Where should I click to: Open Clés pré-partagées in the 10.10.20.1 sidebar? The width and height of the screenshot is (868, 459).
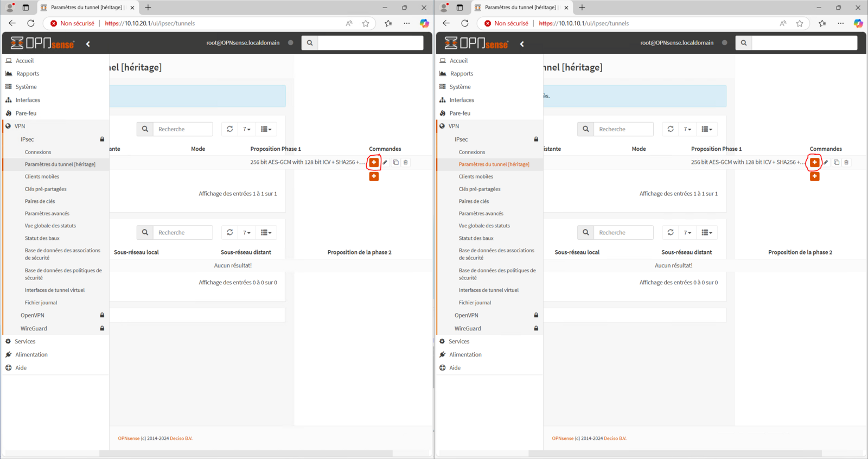point(46,189)
